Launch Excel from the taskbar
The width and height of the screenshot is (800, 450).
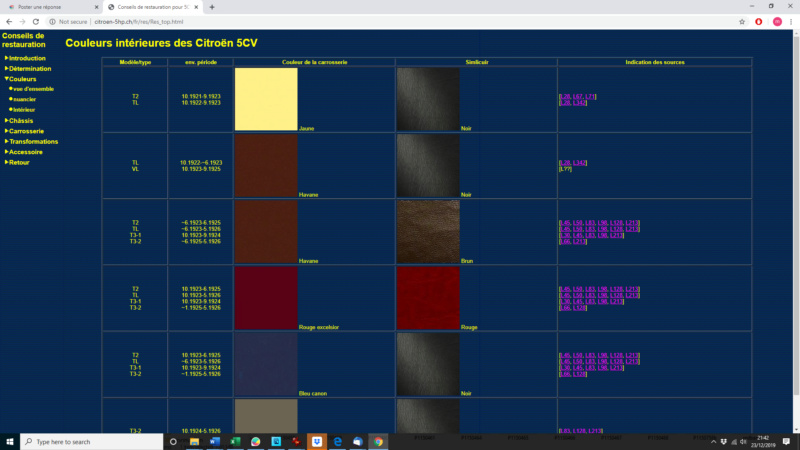pos(235,441)
